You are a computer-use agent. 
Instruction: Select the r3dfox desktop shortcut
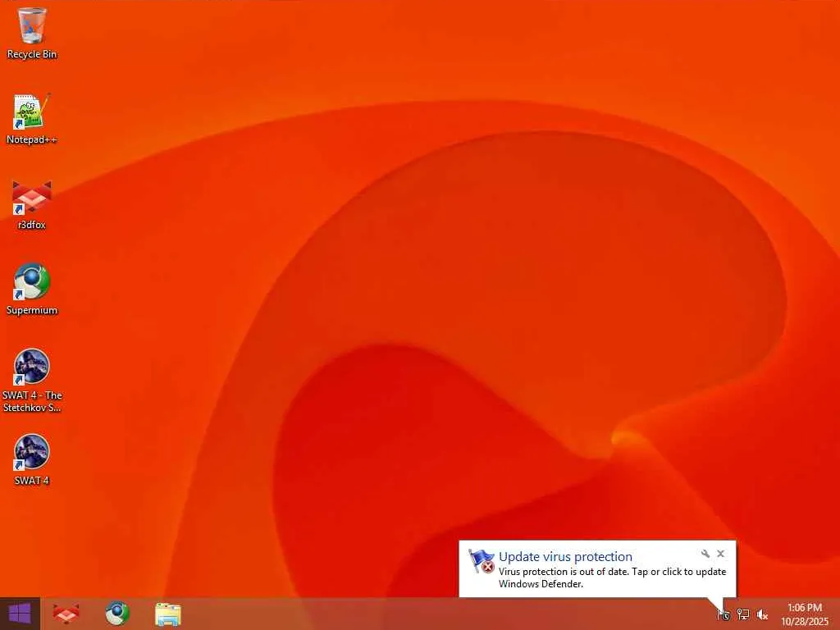(x=32, y=204)
